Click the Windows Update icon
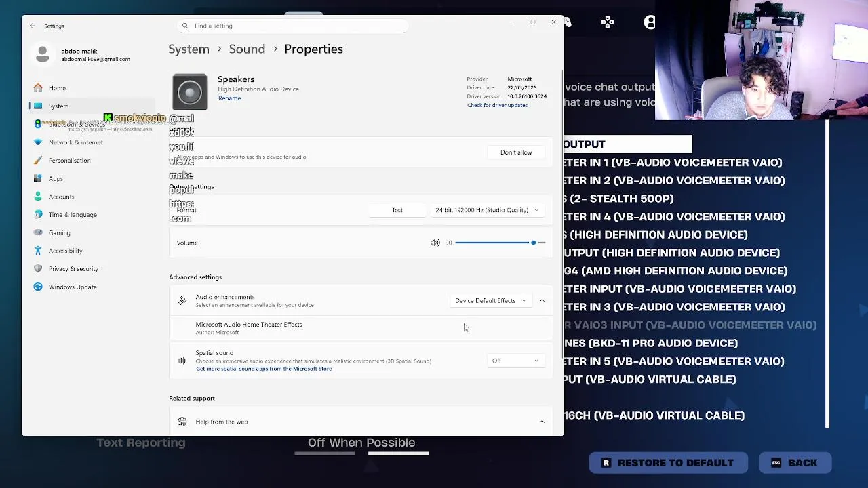This screenshot has height=488, width=868. click(x=38, y=287)
